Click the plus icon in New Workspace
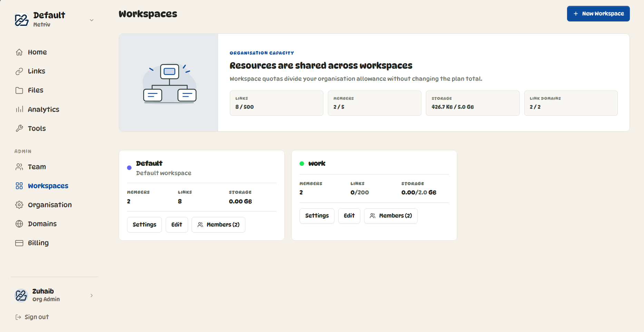The image size is (644, 332). pyautogui.click(x=576, y=14)
